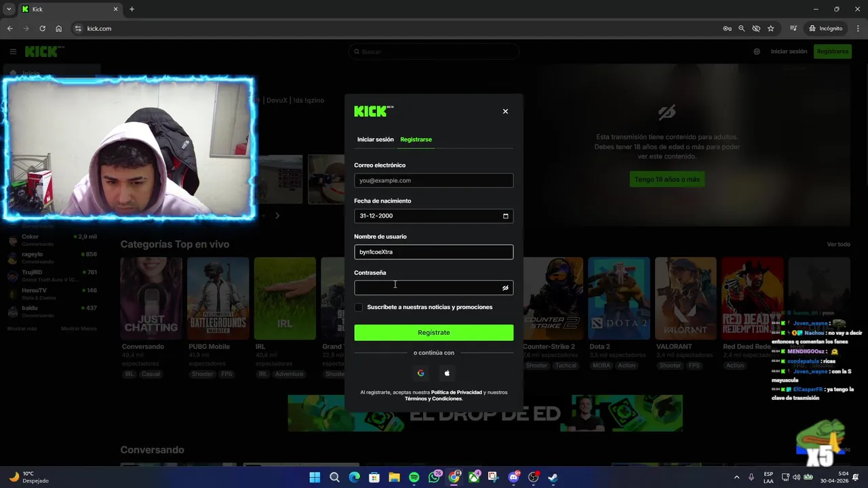Show hidden system tray icons chevron
The width and height of the screenshot is (868, 488).
pyautogui.click(x=736, y=477)
